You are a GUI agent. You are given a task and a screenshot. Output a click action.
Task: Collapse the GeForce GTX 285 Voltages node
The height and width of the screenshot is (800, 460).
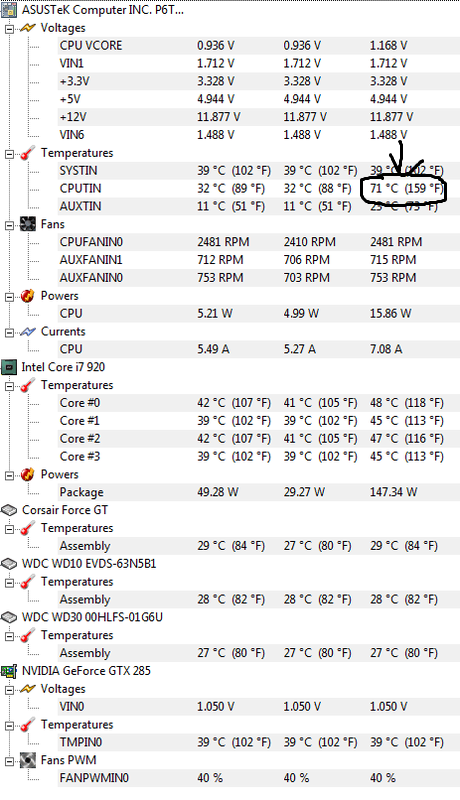point(9,689)
